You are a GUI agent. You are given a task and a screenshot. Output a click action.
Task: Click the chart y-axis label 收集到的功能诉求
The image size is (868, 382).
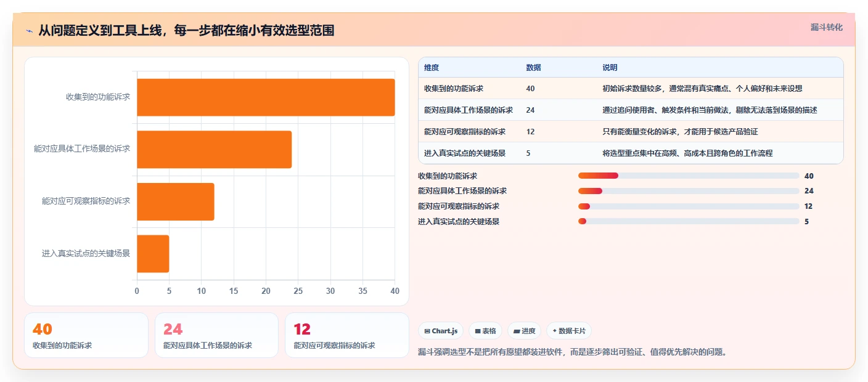[98, 97]
